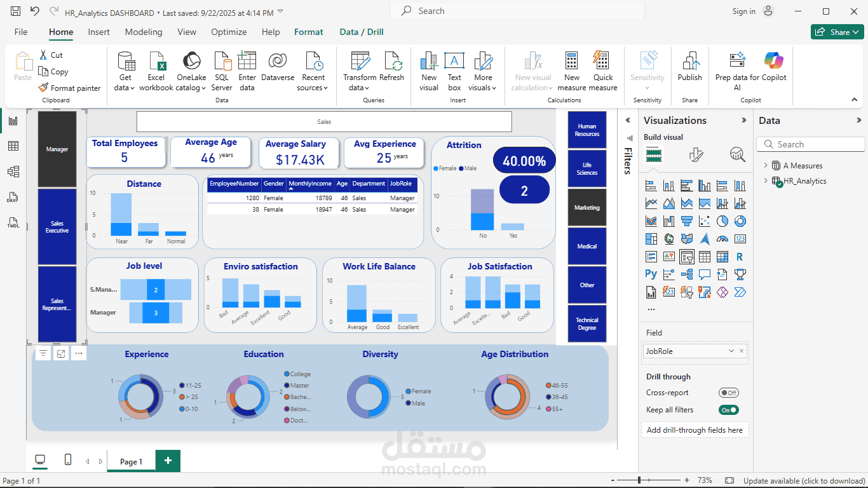Open the Quick measure tool
This screenshot has width=868, height=488.
603,72
